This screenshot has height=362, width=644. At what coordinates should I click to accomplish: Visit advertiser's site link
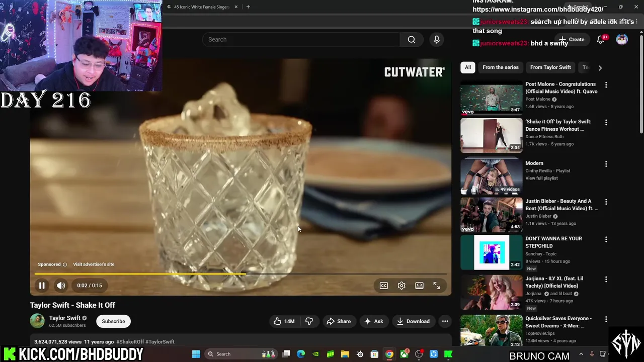coord(94,264)
